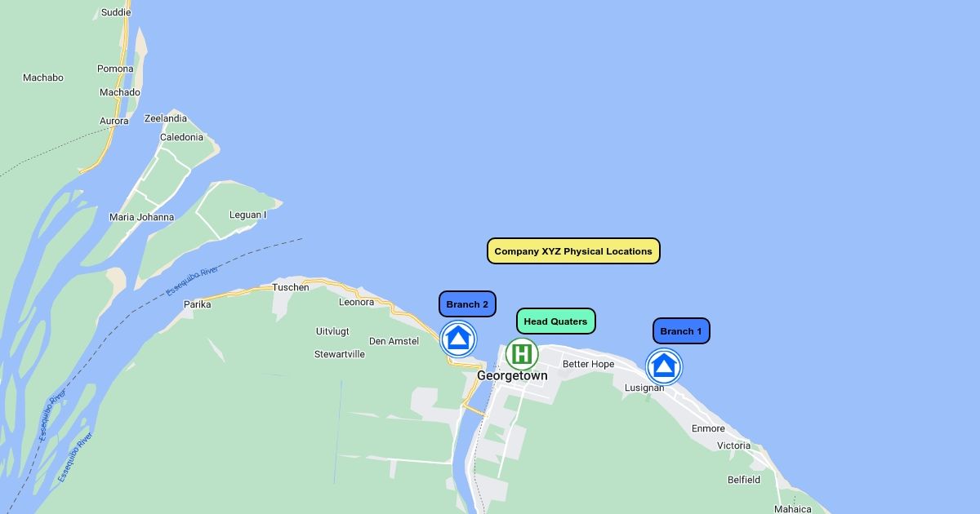The width and height of the screenshot is (980, 514).
Task: Click the blue Branch 2 label
Action: click(x=467, y=304)
